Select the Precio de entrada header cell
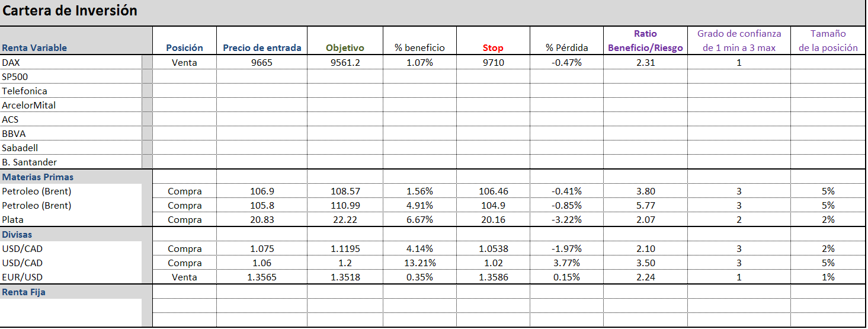The width and height of the screenshot is (868, 329). pyautogui.click(x=262, y=48)
